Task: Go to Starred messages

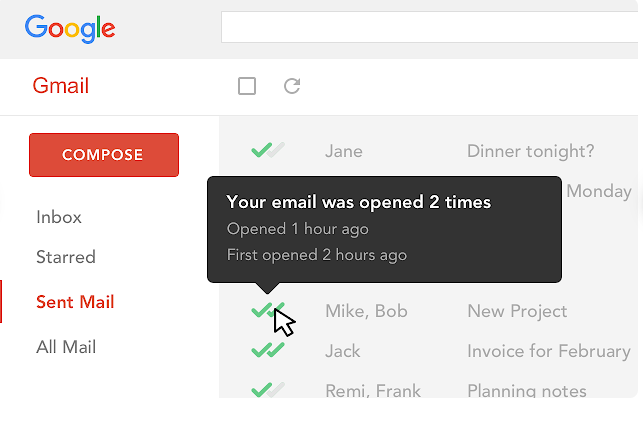Action: coord(66,257)
